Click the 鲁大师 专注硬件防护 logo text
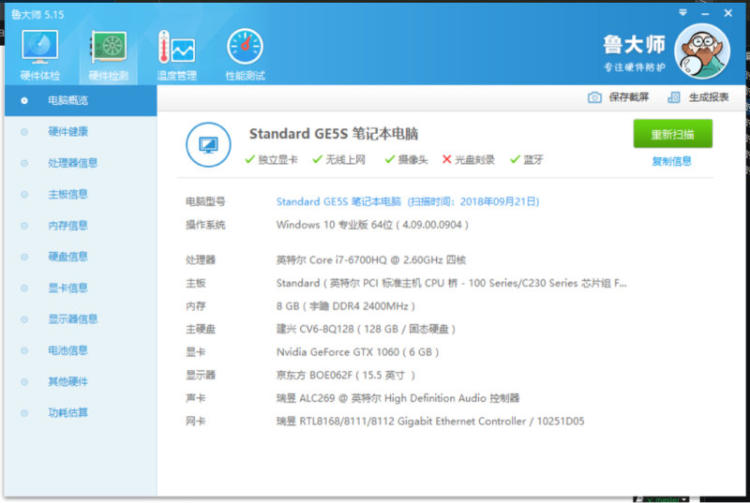Image resolution: width=750 pixels, height=503 pixels. [634, 53]
